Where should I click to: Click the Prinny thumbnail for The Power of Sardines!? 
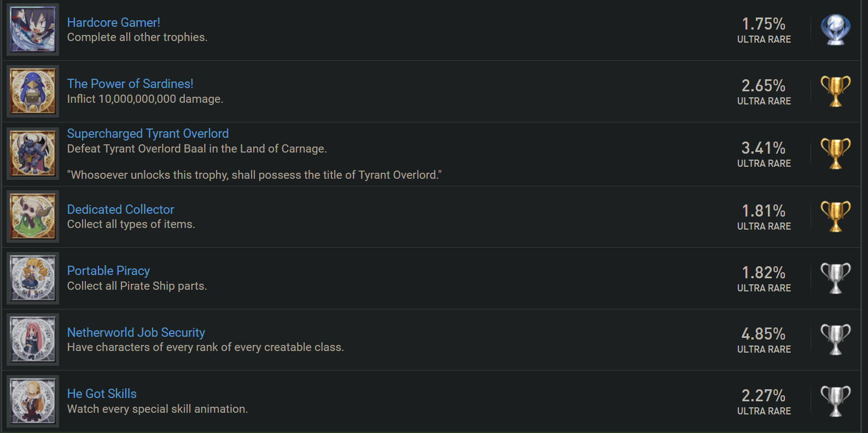pyautogui.click(x=33, y=91)
